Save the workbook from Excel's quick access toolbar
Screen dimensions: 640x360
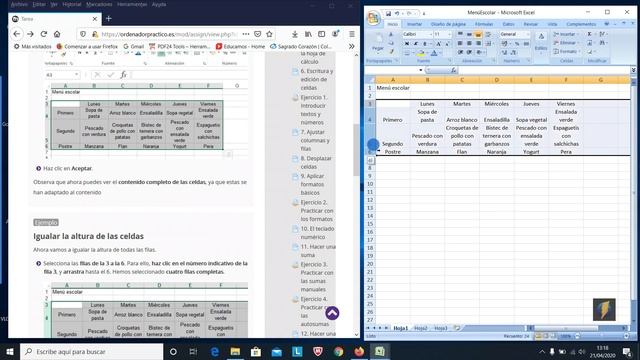[389, 13]
